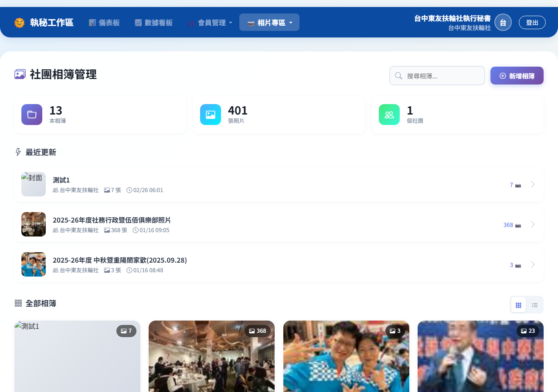Viewport: 558px width, 392px height.
Task: Switch to grid view layout
Action: coord(518,304)
